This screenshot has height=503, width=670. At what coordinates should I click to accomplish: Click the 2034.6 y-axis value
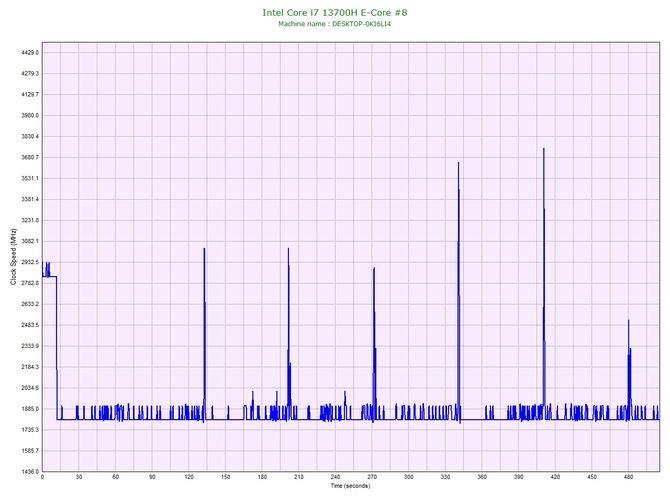[30, 388]
